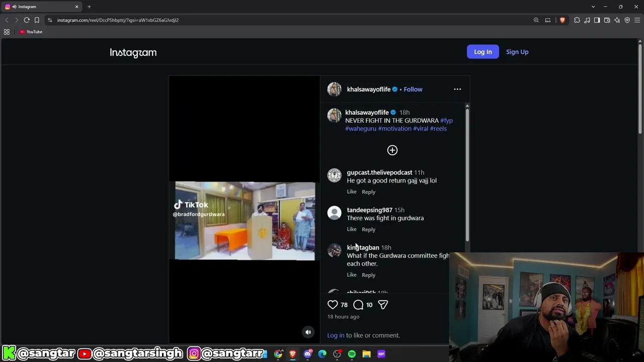Click the '18 hours ago' timestamp
This screenshot has height=362, width=644.
pyautogui.click(x=343, y=317)
